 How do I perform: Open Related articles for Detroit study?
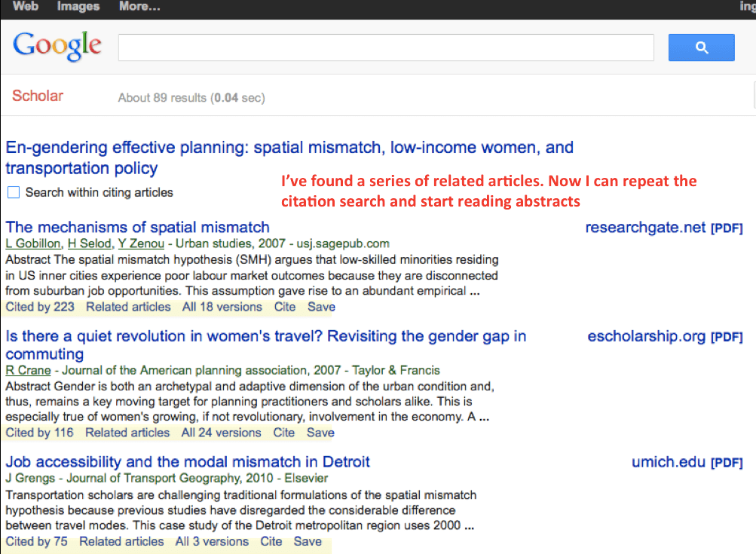pos(121,541)
